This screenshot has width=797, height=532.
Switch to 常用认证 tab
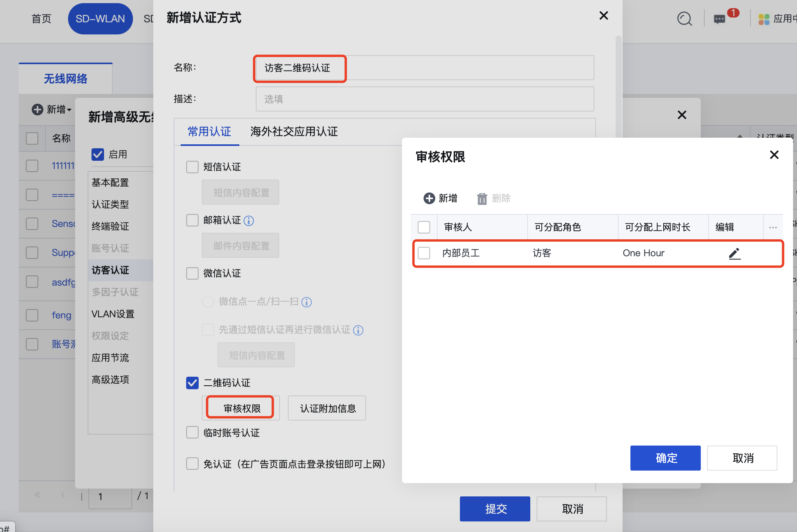(209, 132)
